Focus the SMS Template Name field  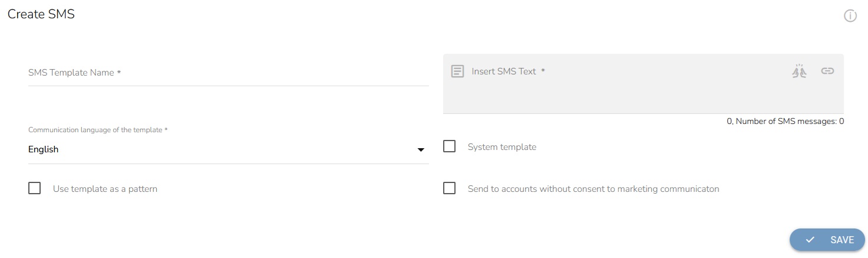[x=228, y=73]
